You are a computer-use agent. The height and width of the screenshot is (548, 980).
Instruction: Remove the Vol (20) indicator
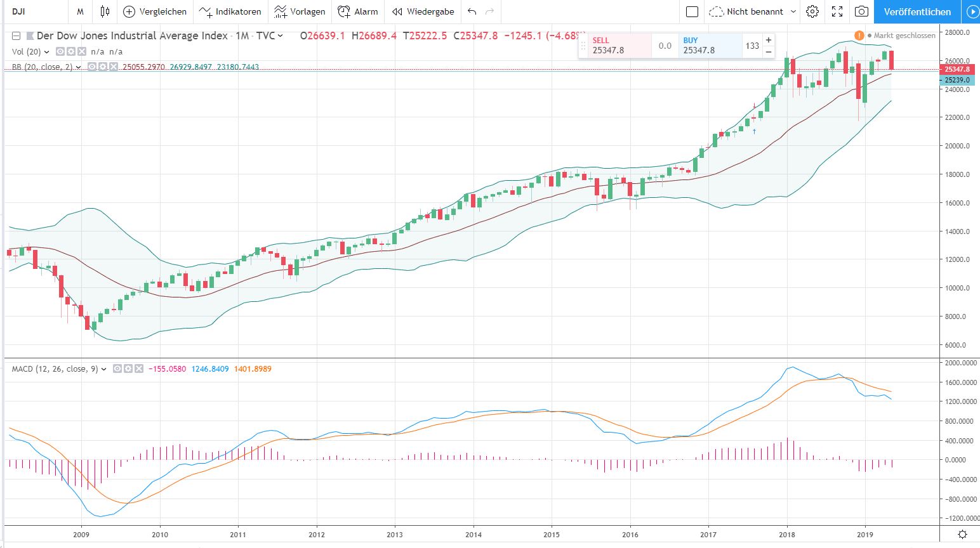click(x=81, y=51)
